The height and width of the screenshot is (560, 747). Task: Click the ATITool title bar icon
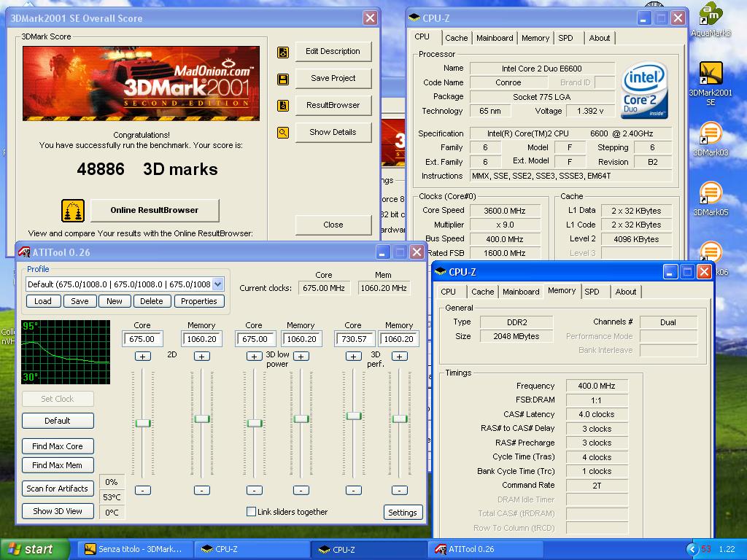pos(24,252)
